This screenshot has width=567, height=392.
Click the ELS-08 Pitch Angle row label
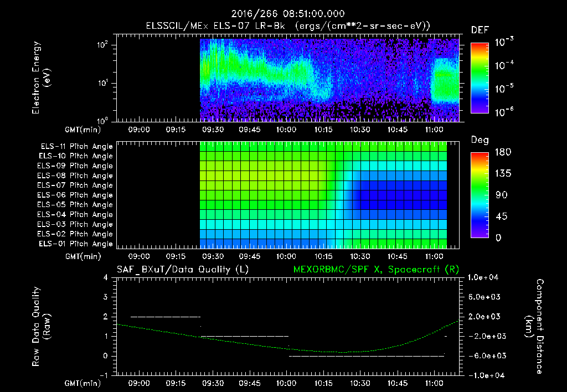(75, 176)
